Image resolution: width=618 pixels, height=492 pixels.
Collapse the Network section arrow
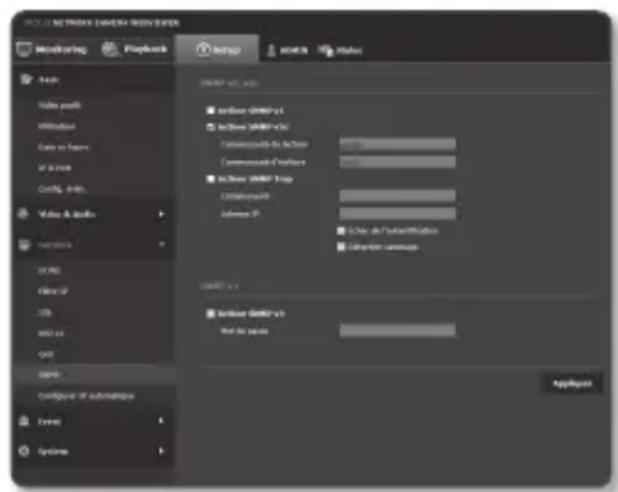(x=162, y=244)
